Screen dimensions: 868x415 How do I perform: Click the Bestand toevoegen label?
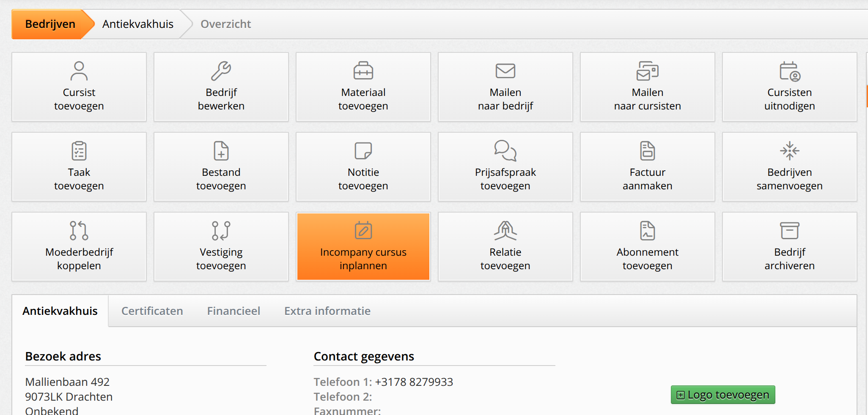click(221, 179)
